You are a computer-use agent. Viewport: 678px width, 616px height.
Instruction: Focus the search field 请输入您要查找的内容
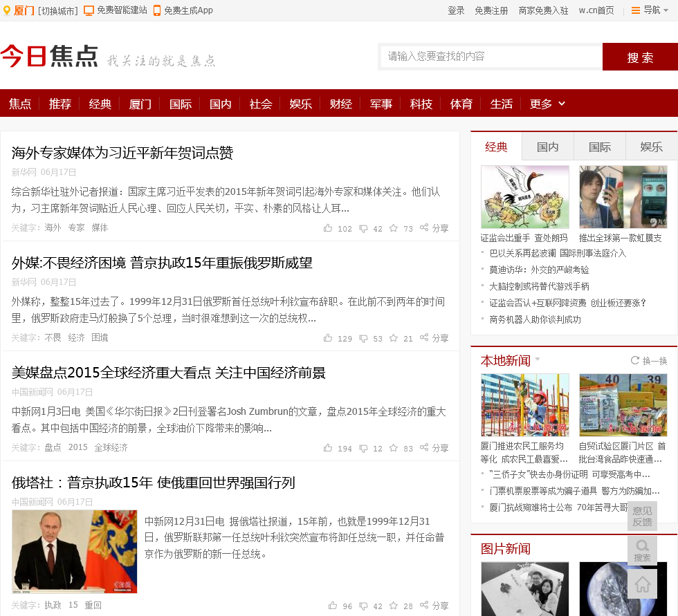pos(491,56)
